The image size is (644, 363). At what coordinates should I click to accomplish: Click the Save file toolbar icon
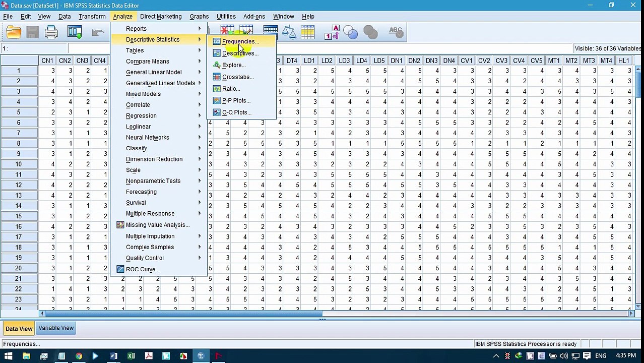[x=32, y=33]
